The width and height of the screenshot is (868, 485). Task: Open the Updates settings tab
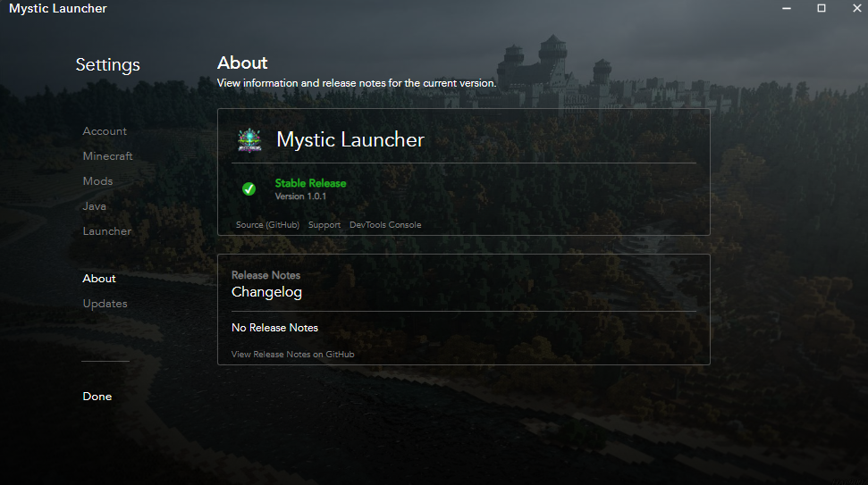105,303
